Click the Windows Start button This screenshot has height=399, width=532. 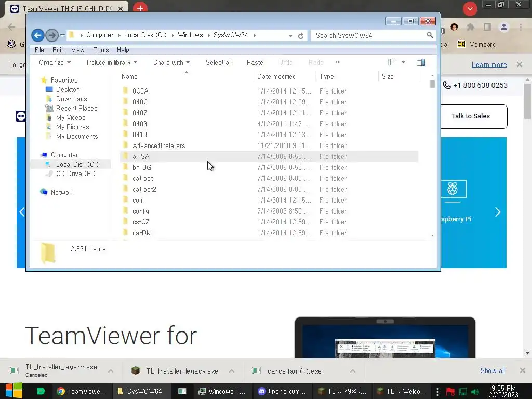(x=14, y=391)
